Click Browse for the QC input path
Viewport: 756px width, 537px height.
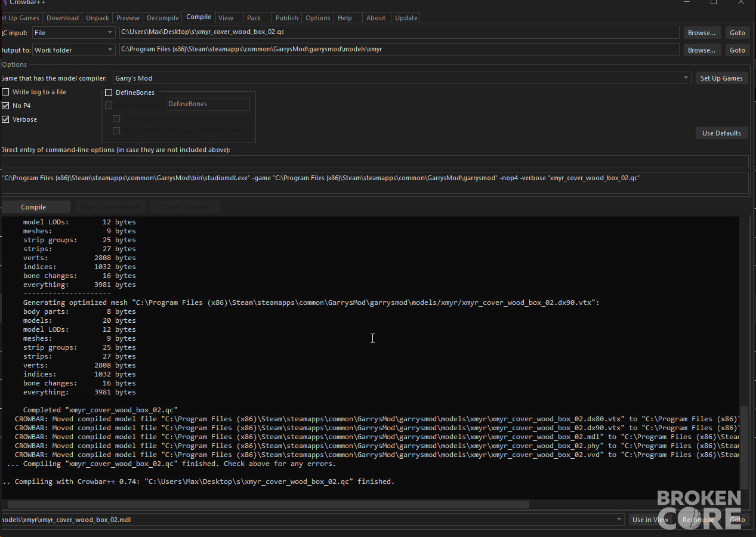point(701,33)
